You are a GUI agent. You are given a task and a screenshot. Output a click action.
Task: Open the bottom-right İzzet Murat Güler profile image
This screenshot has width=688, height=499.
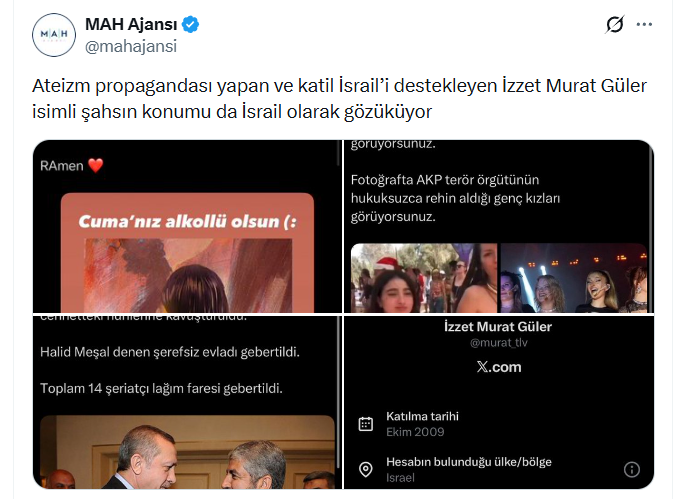point(499,402)
